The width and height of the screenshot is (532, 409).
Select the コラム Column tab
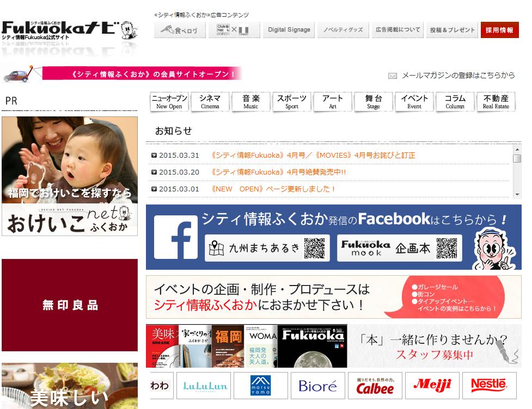tap(455, 102)
